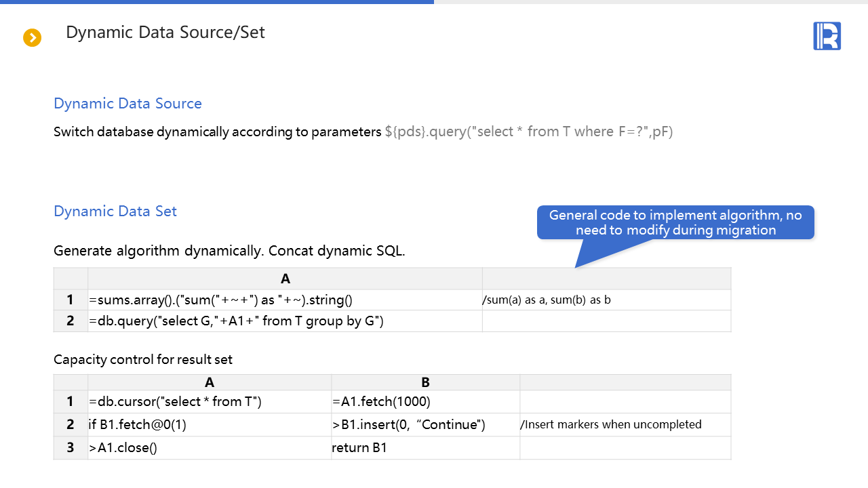868x488 pixels.
Task: Click the =A1.fetch(1000) cell
Action: 381,402
